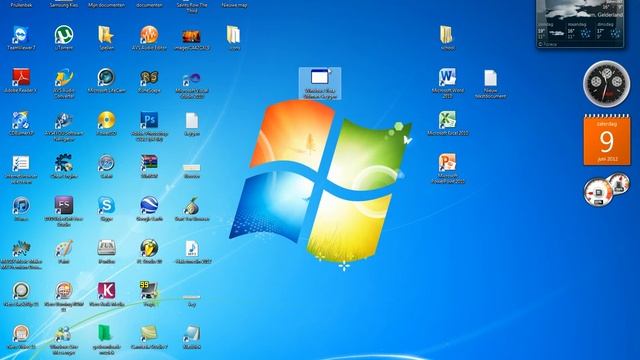The height and width of the screenshot is (360, 640).
Task: Select the checklist document shortcut icon
Action: 20,163
